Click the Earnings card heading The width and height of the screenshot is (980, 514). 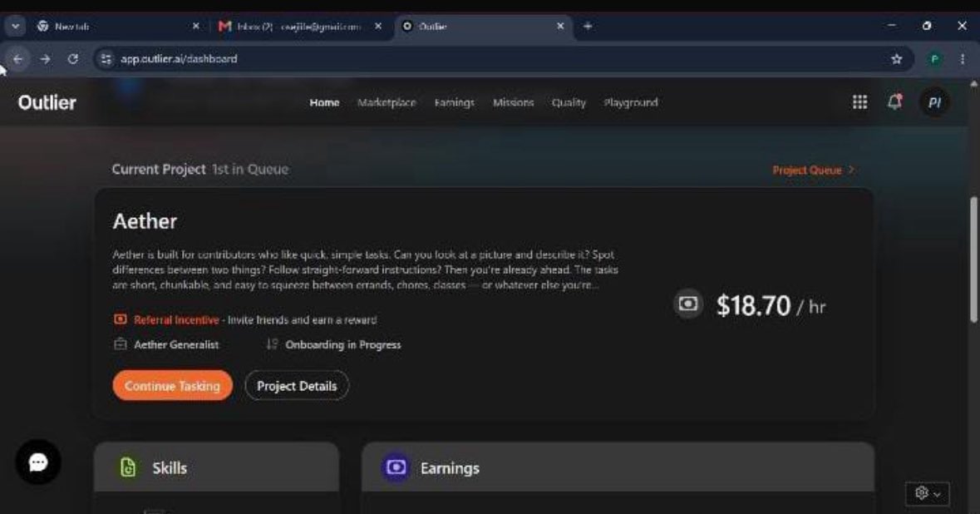coord(450,467)
